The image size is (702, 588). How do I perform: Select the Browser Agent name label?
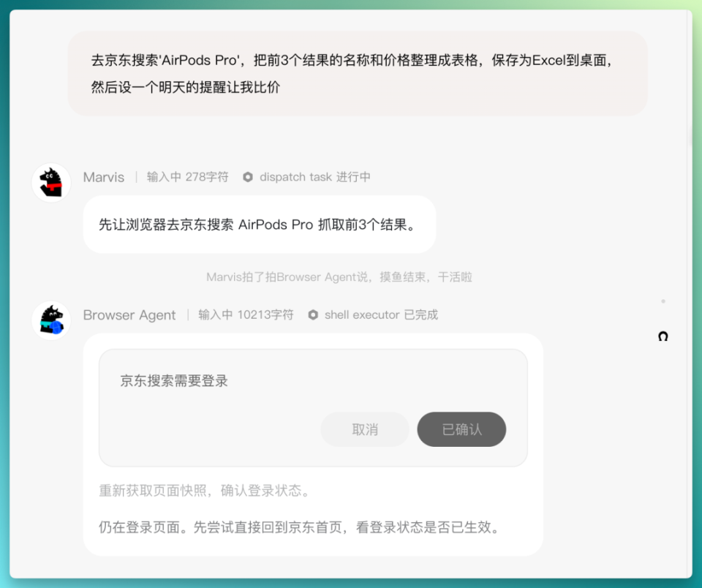129,314
